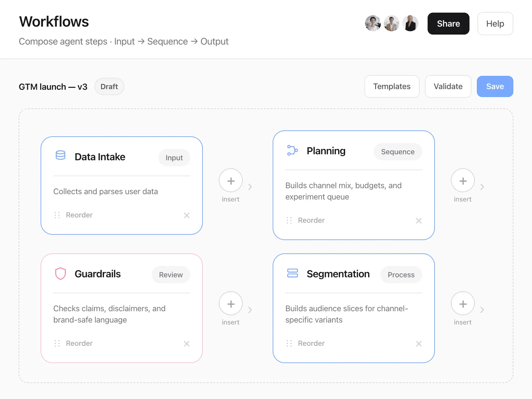The height and width of the screenshot is (399, 532).
Task: Click the Review type tag on Guardrails
Action: tap(171, 275)
